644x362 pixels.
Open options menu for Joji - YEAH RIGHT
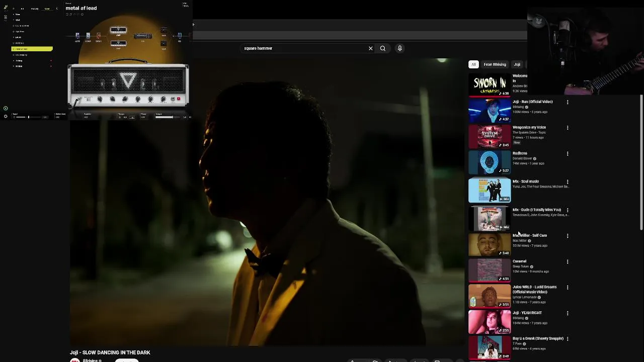click(568, 313)
